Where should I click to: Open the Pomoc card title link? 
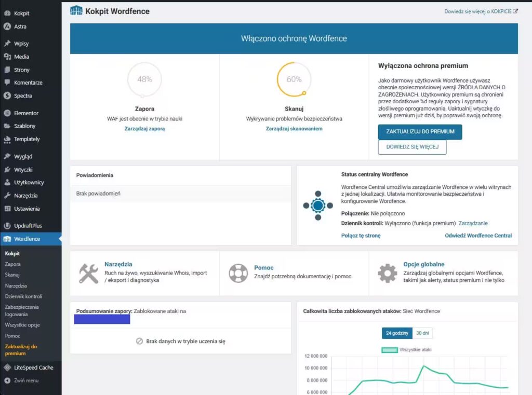pos(263,267)
